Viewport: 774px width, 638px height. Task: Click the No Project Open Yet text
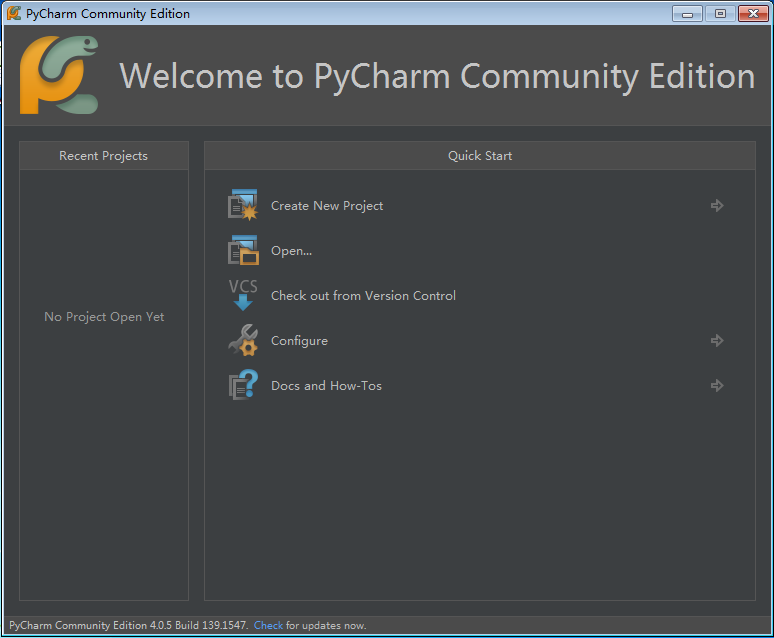(104, 317)
